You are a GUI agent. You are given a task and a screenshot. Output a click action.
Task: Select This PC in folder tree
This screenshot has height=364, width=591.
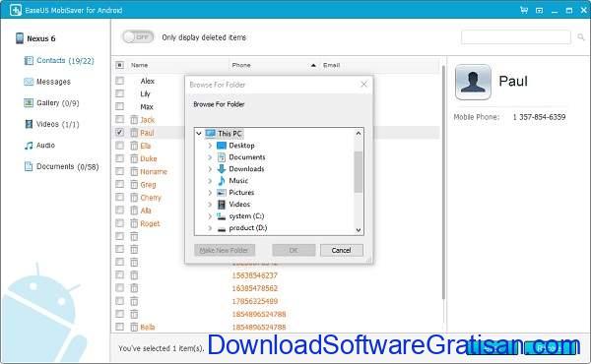pos(230,134)
